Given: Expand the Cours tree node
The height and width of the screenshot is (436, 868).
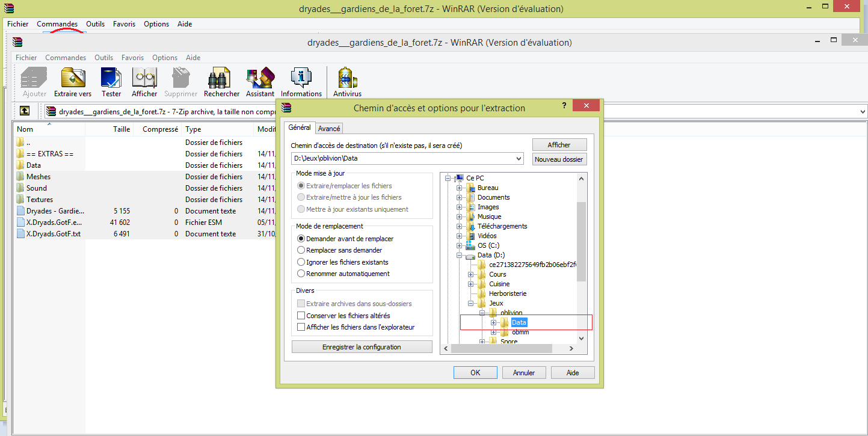Looking at the screenshot, I should (470, 274).
